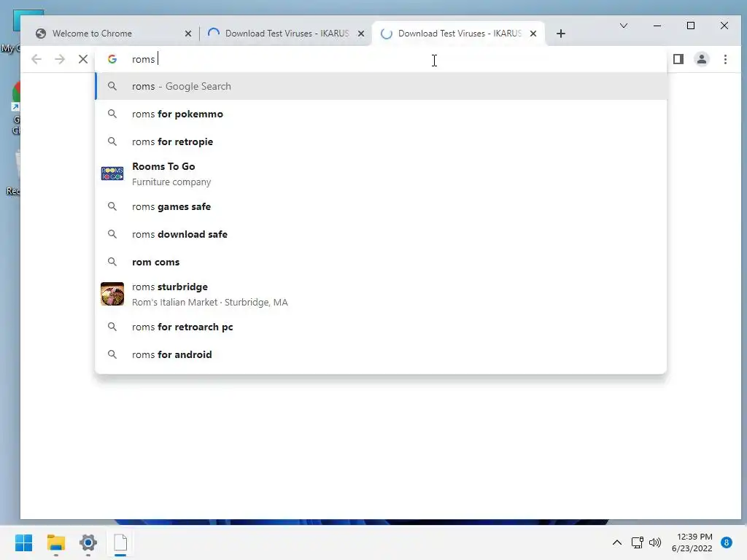This screenshot has width=747, height=560.
Task: Select suggestion roms for android
Action: tap(381, 354)
